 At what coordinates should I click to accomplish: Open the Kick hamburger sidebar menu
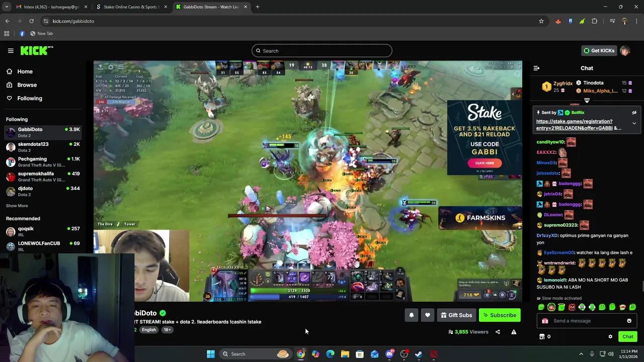coord(11,51)
